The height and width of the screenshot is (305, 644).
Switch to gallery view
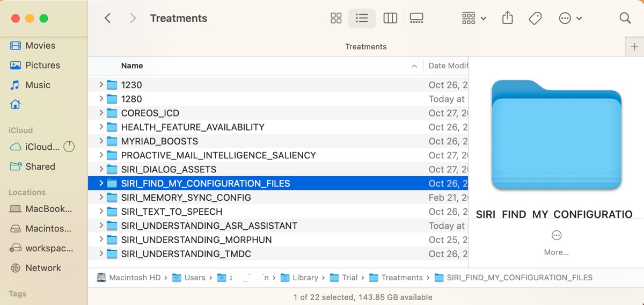[416, 18]
